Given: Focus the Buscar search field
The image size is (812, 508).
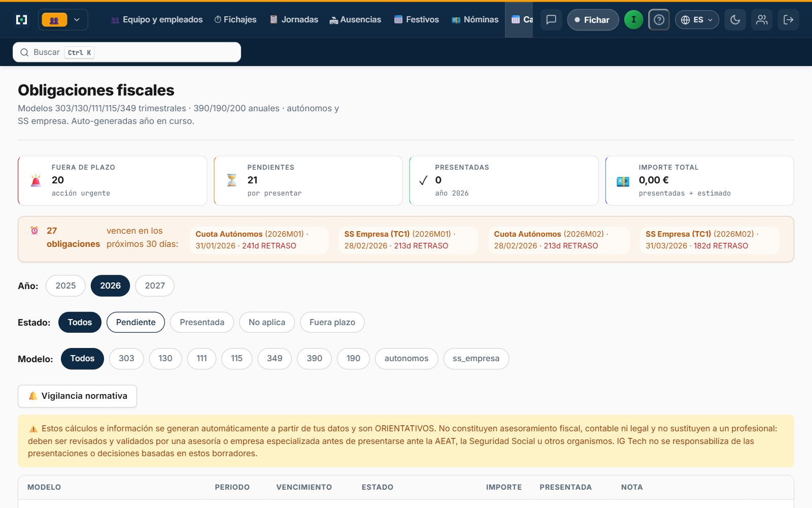Looking at the screenshot, I should 127,52.
